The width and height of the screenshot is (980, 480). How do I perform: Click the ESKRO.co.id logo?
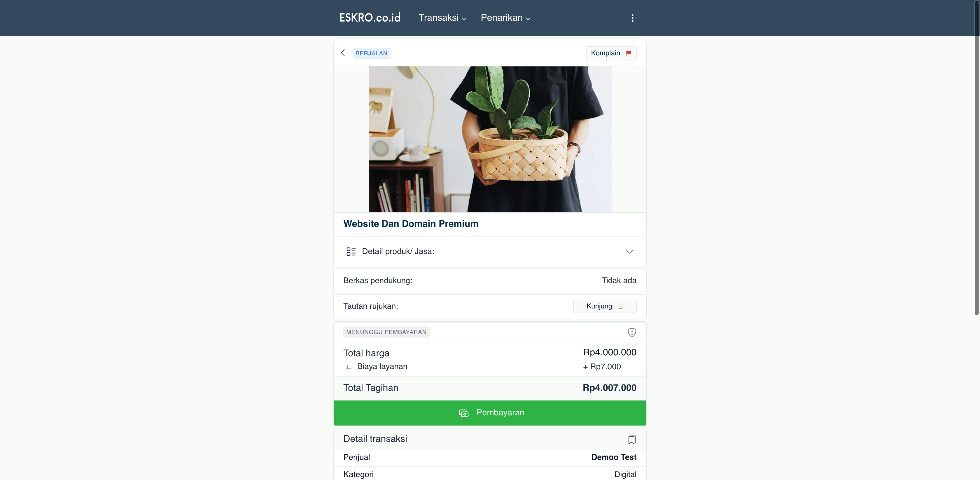[x=370, y=17]
